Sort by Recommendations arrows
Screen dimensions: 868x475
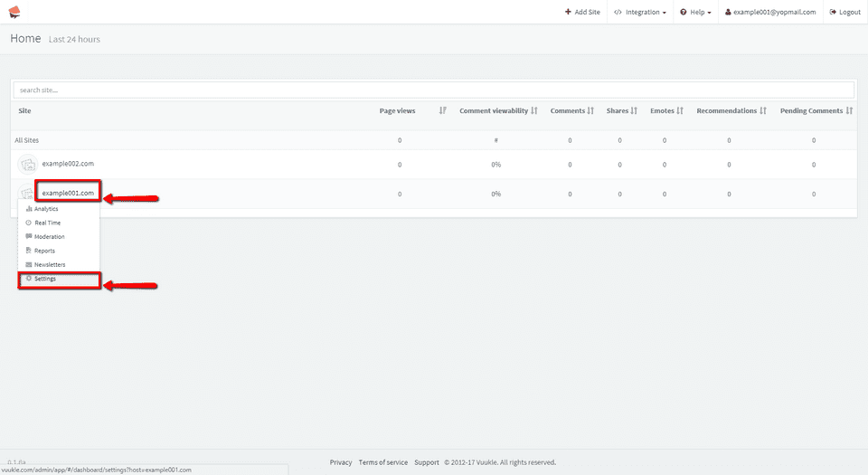point(763,110)
